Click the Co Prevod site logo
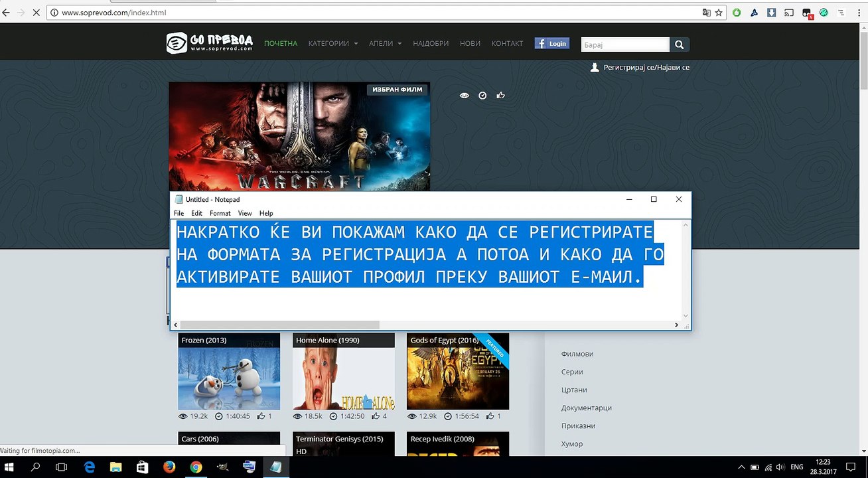This screenshot has height=478, width=868. (x=209, y=43)
